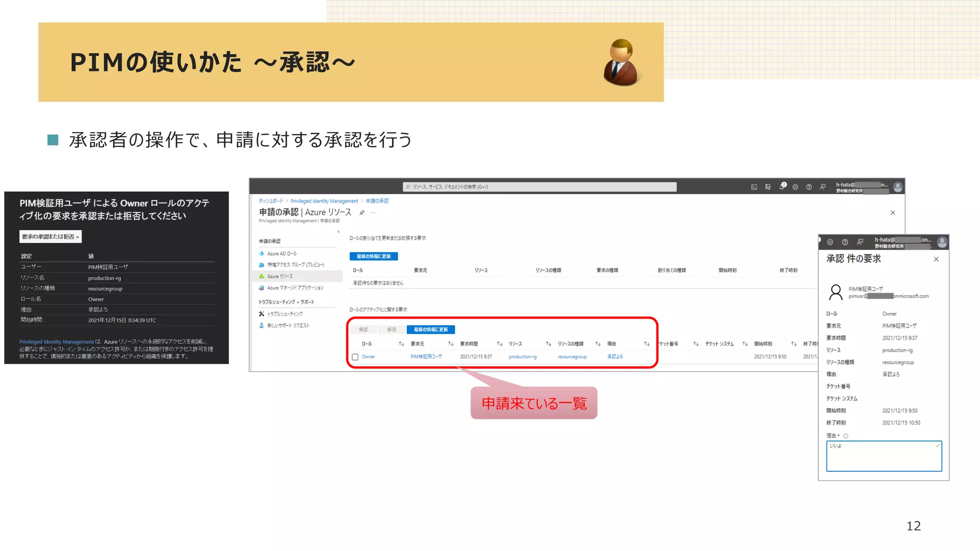Click the Privileged Identity Management breadcrumb
The height and width of the screenshot is (551, 980).
click(x=324, y=201)
